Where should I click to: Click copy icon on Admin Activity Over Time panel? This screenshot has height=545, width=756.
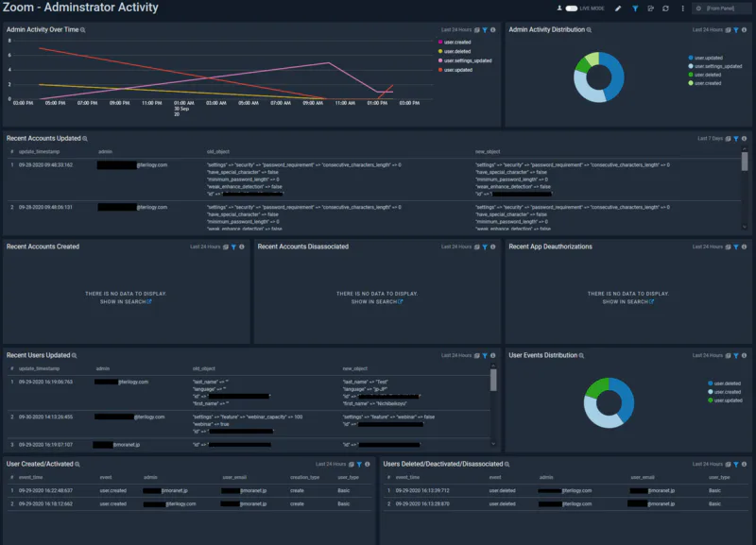tap(477, 30)
